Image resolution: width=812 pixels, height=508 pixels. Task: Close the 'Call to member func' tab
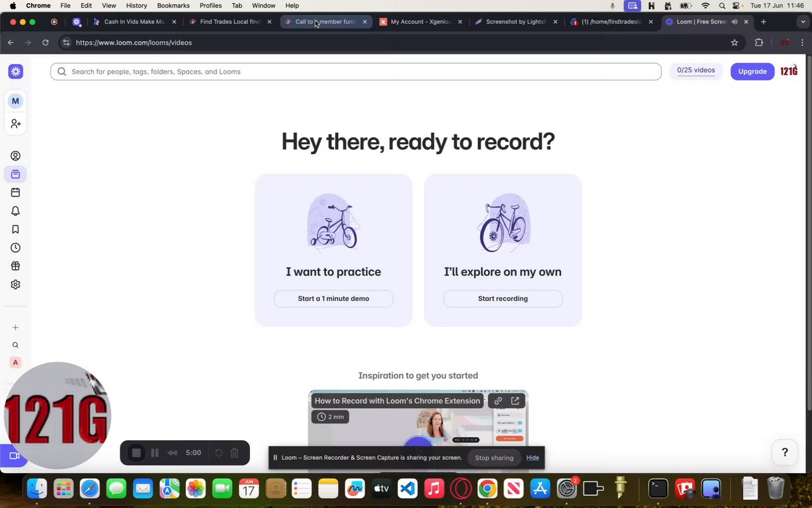point(365,22)
